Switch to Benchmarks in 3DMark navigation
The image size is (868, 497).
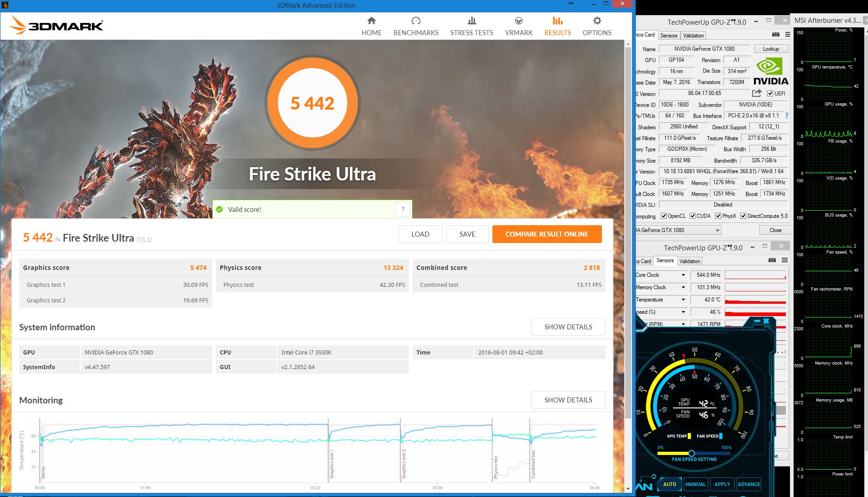coord(415,25)
